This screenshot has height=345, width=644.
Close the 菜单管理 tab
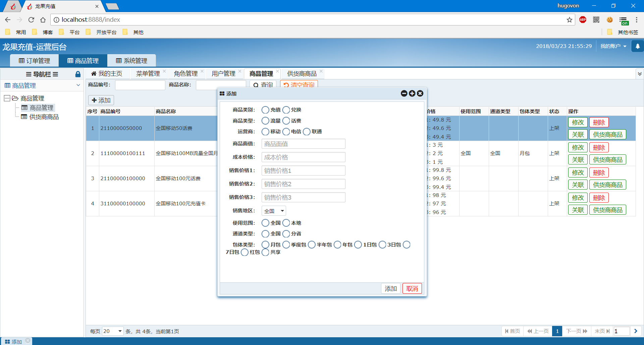click(164, 71)
